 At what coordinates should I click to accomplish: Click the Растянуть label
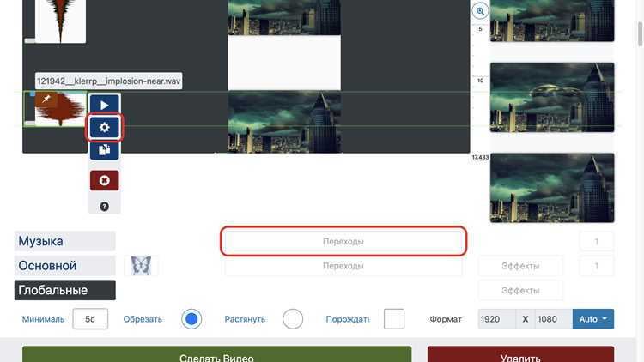click(x=245, y=319)
